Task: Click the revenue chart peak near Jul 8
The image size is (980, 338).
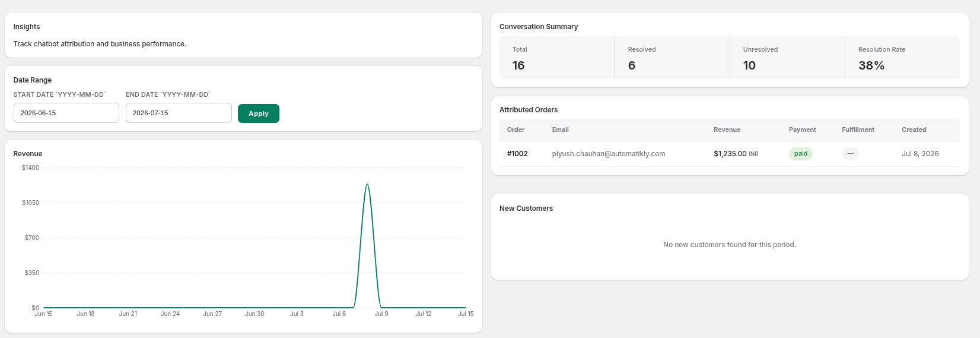Action: pos(367,185)
